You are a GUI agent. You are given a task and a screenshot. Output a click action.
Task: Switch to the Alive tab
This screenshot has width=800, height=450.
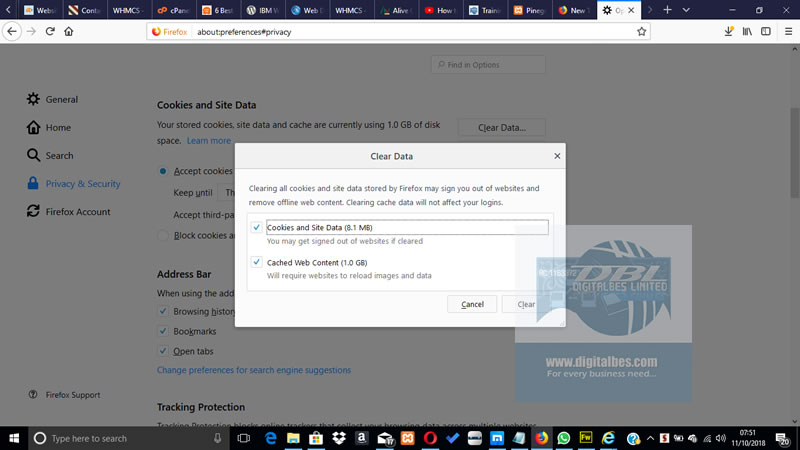(x=396, y=10)
